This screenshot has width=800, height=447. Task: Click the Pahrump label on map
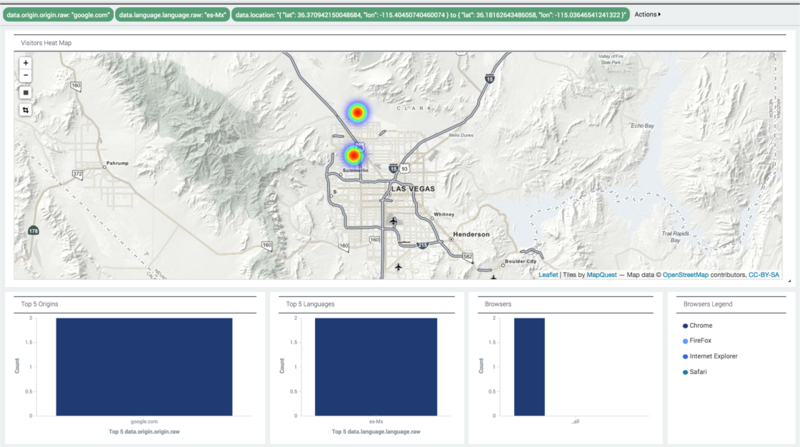[117, 163]
